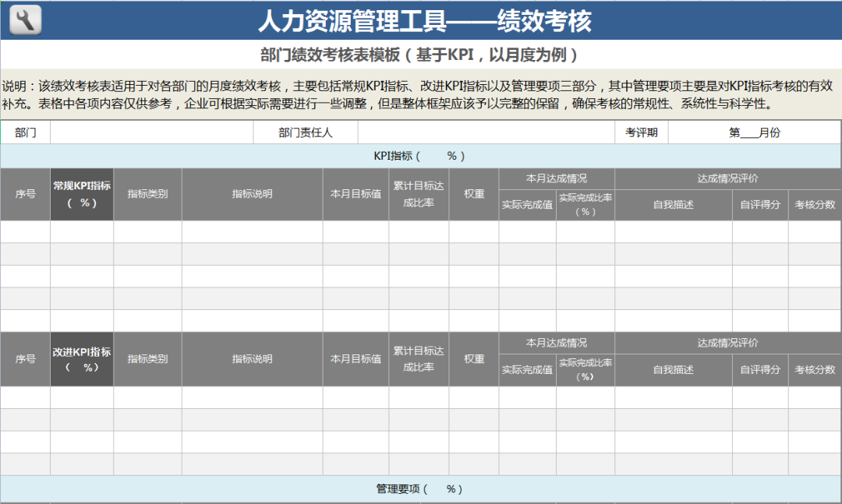
Task: Click 自我描述 header in the 改进KPI指标 table
Action: [674, 370]
